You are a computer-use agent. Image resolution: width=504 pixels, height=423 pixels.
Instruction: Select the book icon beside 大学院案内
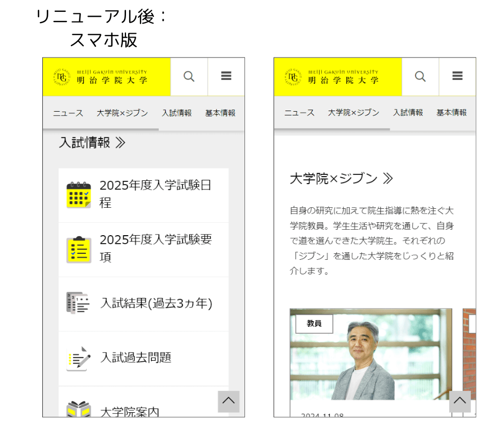pyautogui.click(x=79, y=409)
